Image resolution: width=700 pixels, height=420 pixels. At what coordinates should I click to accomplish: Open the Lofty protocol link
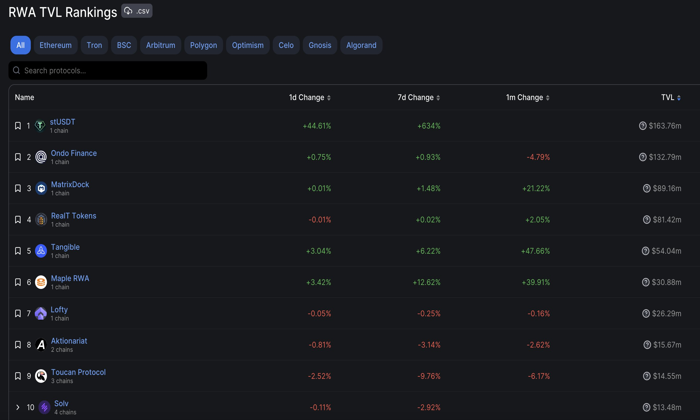[x=59, y=309]
